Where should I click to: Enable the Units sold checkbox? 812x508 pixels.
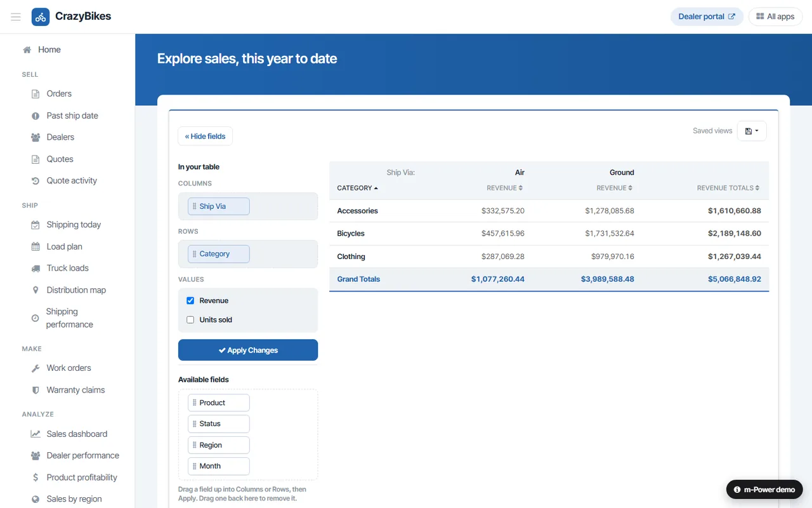tap(190, 319)
